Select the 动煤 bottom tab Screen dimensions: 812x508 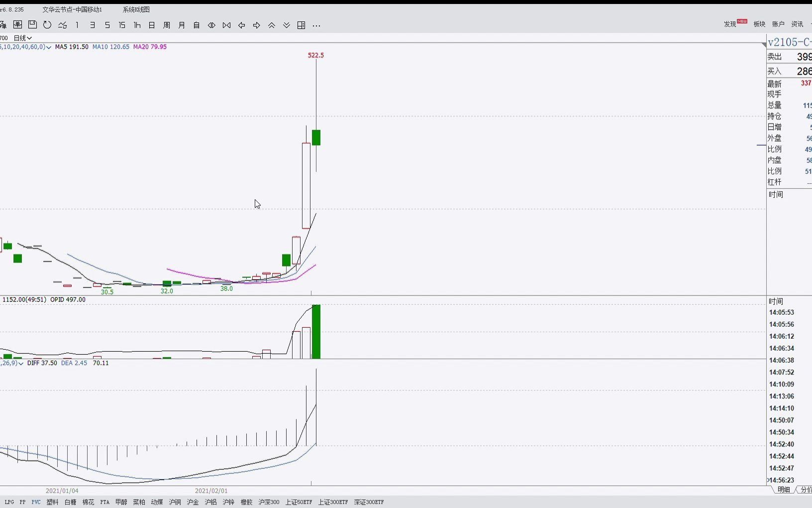(157, 502)
